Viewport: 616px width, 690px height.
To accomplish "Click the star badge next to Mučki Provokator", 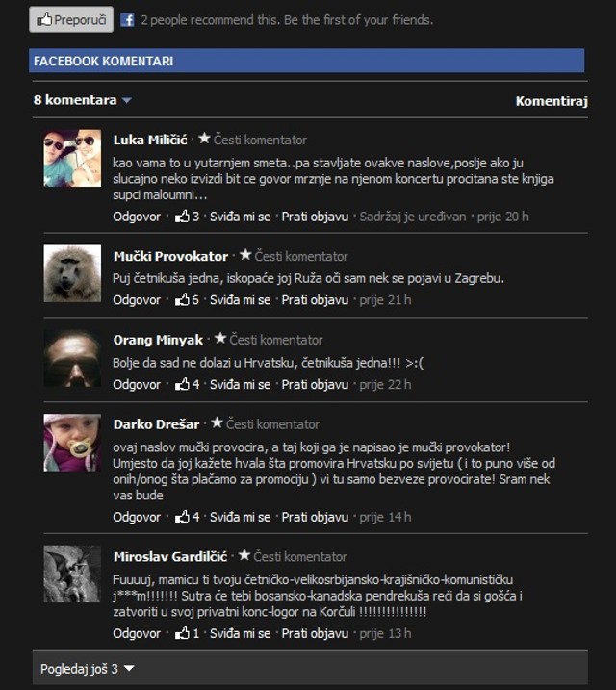I will [245, 254].
